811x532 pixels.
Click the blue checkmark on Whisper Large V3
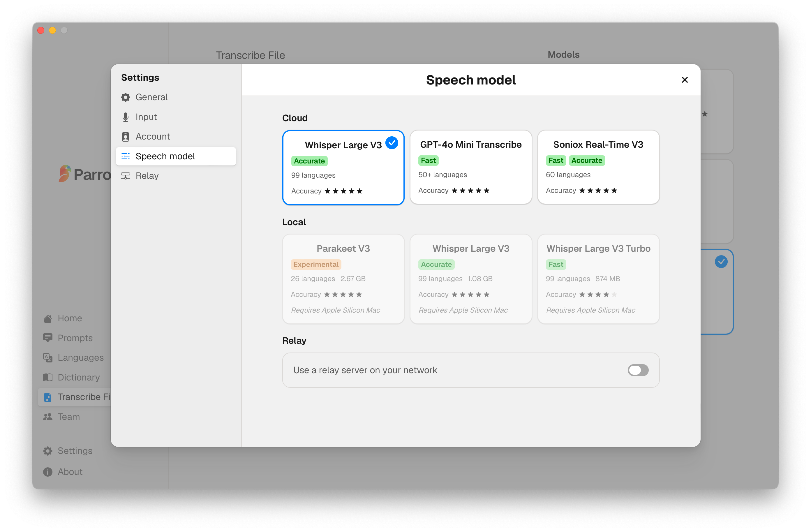click(392, 142)
